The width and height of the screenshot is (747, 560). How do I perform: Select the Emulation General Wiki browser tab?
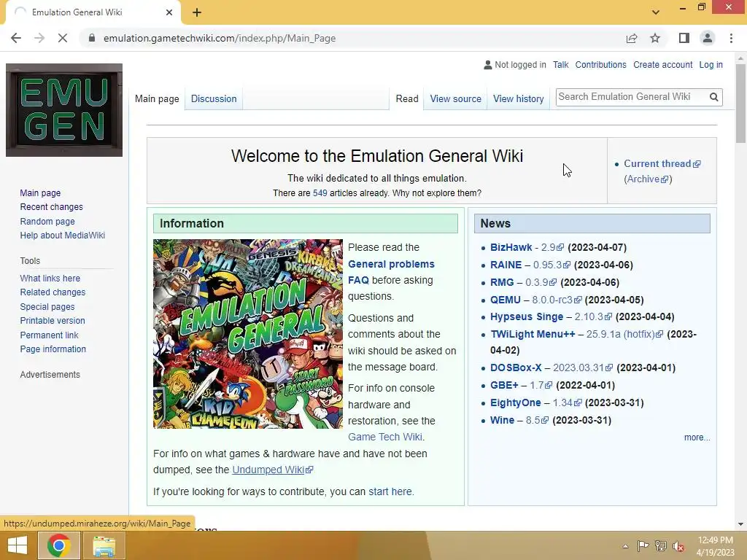94,12
